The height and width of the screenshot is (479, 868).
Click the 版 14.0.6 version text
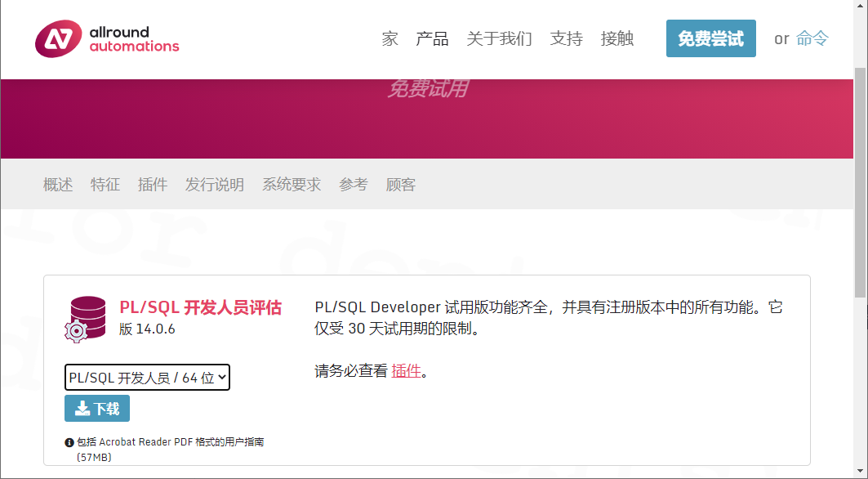click(147, 329)
